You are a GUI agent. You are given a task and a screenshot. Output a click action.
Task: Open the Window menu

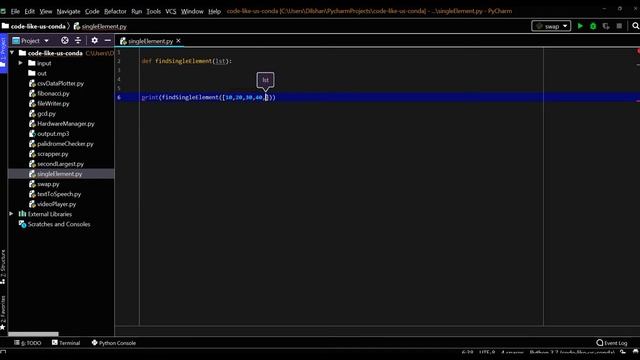click(192, 11)
